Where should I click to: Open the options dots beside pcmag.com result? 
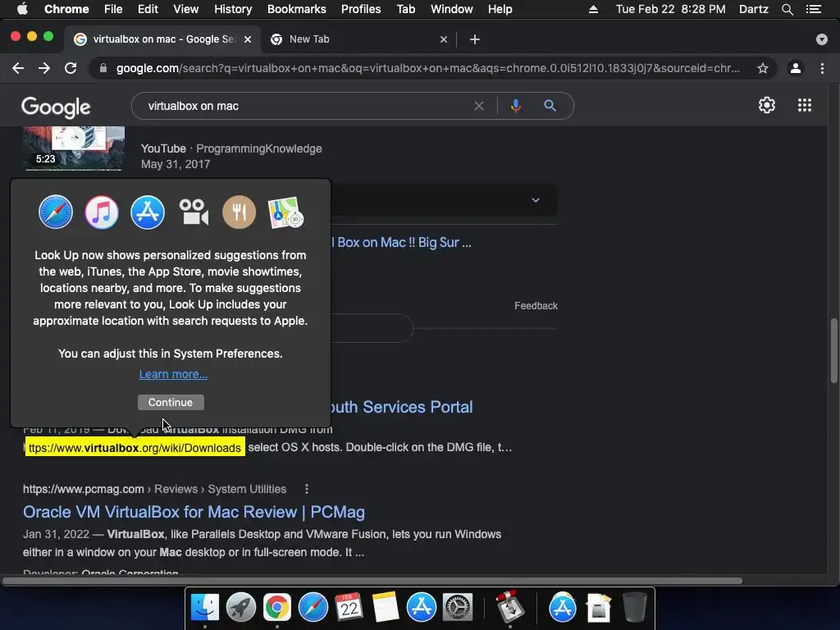307,489
